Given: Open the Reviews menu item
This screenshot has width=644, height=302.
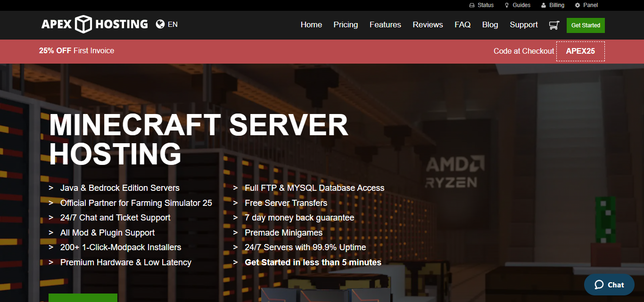Looking at the screenshot, I should click(x=428, y=25).
